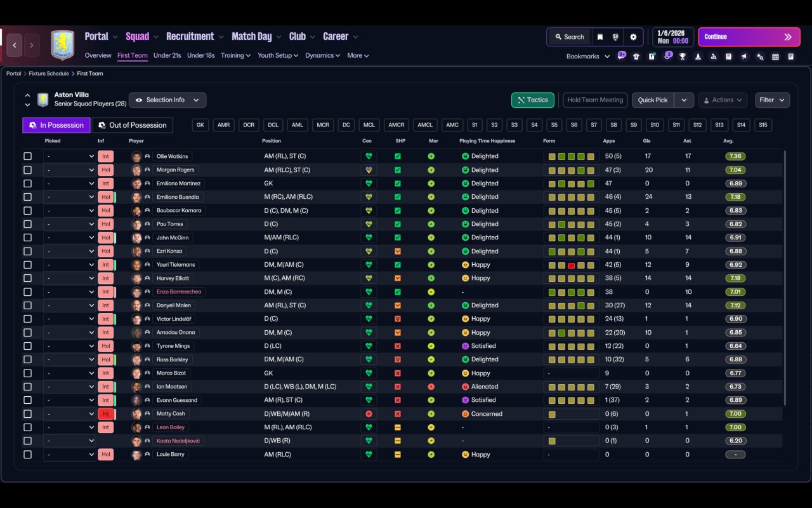This screenshot has height=508, width=812.
Task: Click the Tactics button
Action: click(x=533, y=100)
